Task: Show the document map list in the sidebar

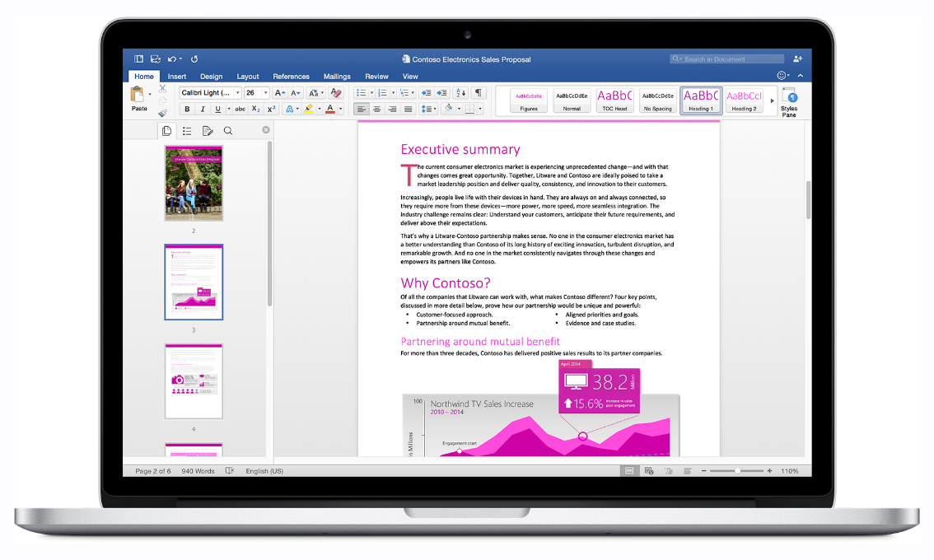Action: (187, 130)
